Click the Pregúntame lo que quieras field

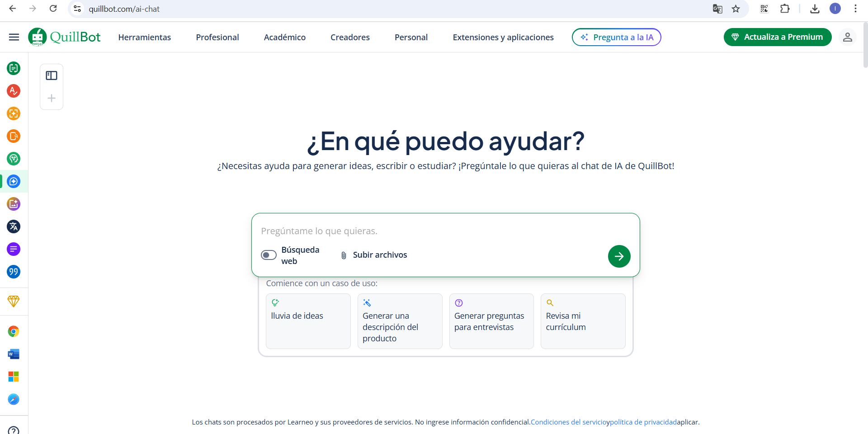pyautogui.click(x=429, y=231)
